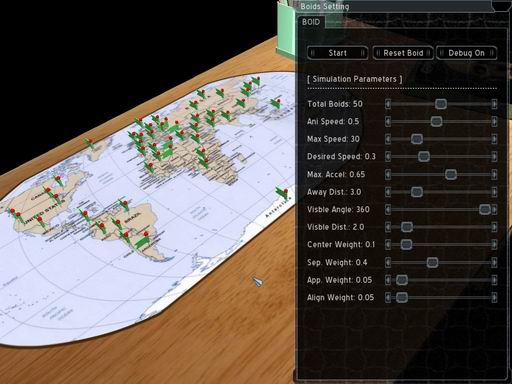Decrease Visble Dist. with left arrow
This screenshot has width=512, height=384.
tap(388, 227)
